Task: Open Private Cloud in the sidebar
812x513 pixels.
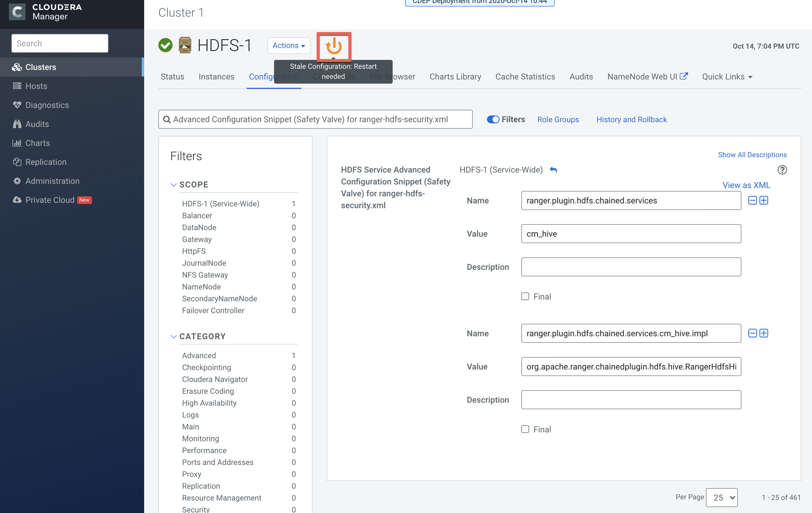Action: coord(50,200)
